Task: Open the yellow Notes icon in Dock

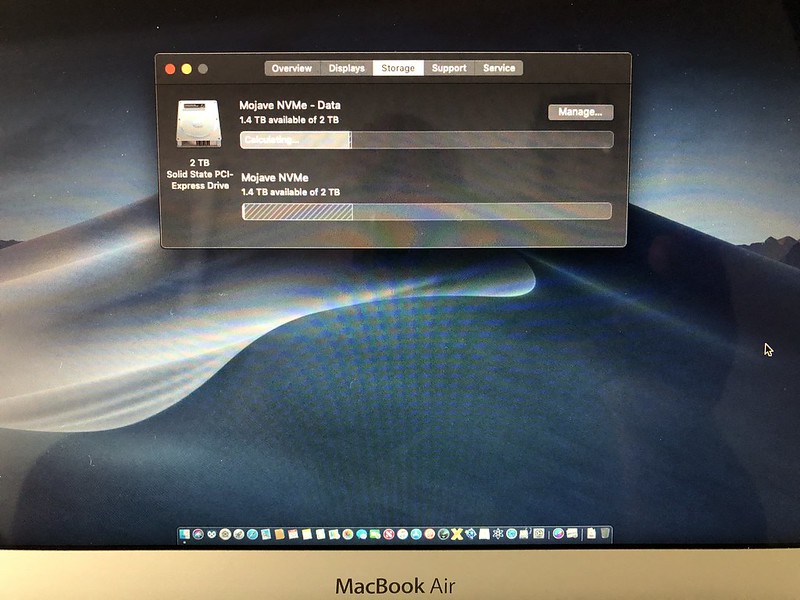Action: tap(307, 534)
